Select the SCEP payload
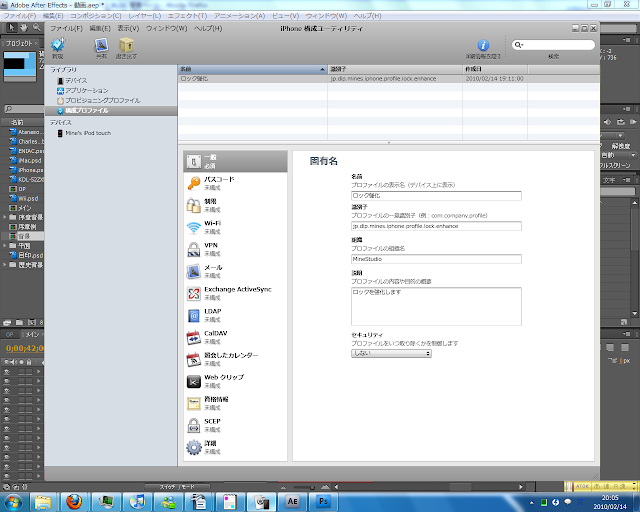 tap(235, 425)
